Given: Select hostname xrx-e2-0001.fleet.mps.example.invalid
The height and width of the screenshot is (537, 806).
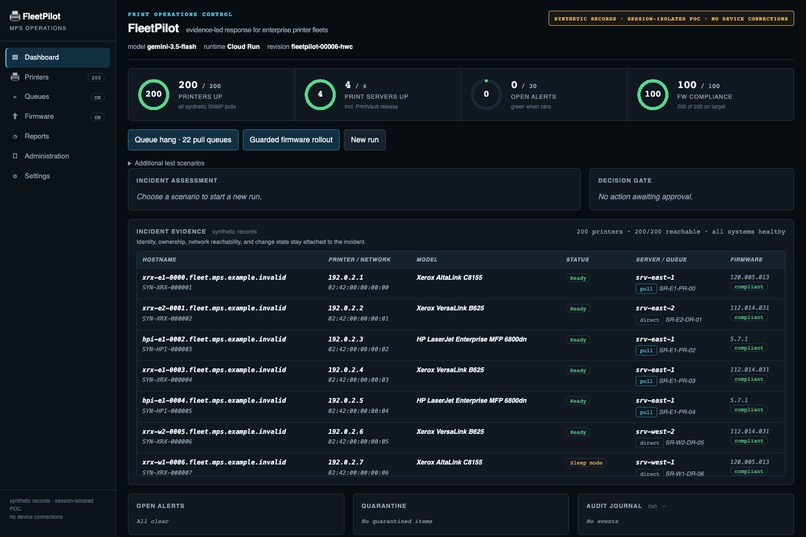Looking at the screenshot, I should [214, 308].
